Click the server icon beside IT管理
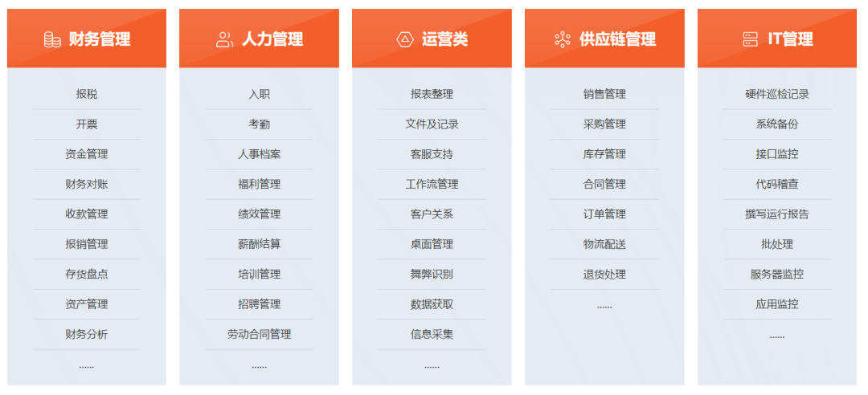The height and width of the screenshot is (395, 868). (x=751, y=39)
